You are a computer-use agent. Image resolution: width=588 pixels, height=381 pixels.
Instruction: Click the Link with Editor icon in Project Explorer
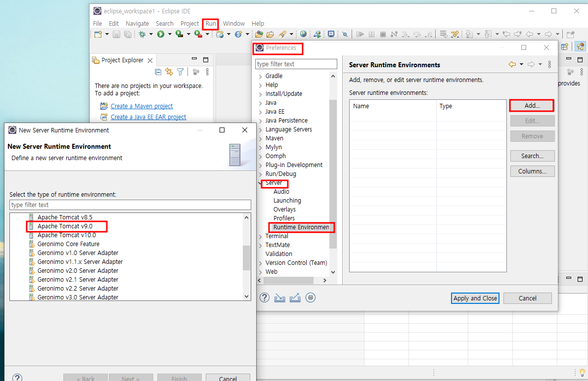tap(169, 72)
